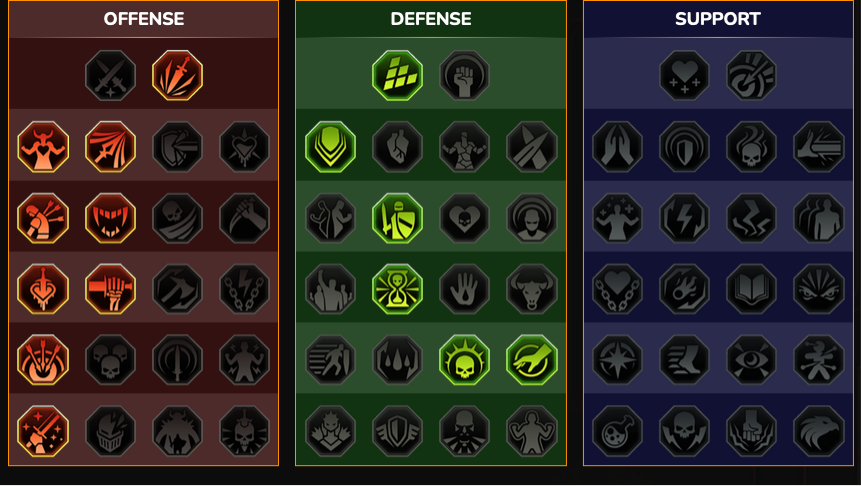Click the raised fist Defense mastery icon
861x486 pixels.
[465, 75]
